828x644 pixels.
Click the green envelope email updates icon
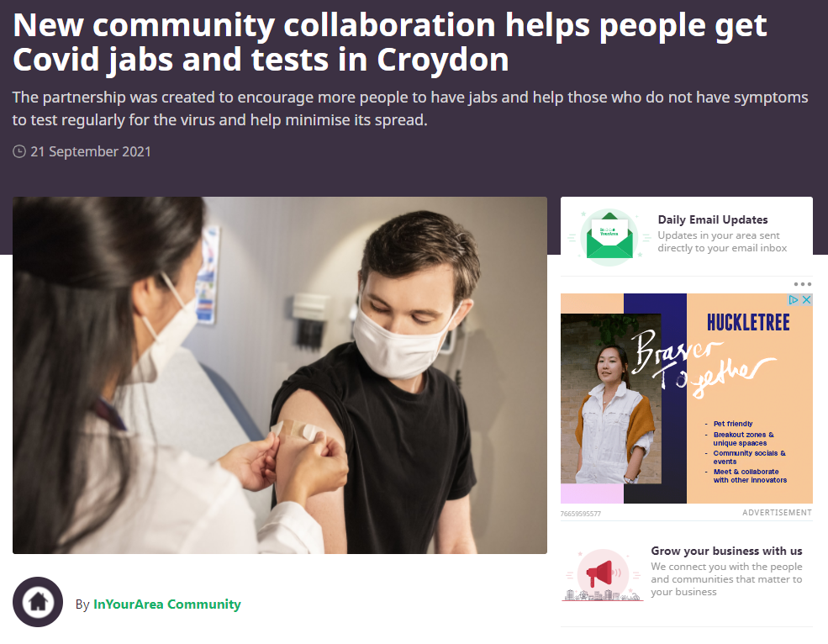pyautogui.click(x=609, y=237)
